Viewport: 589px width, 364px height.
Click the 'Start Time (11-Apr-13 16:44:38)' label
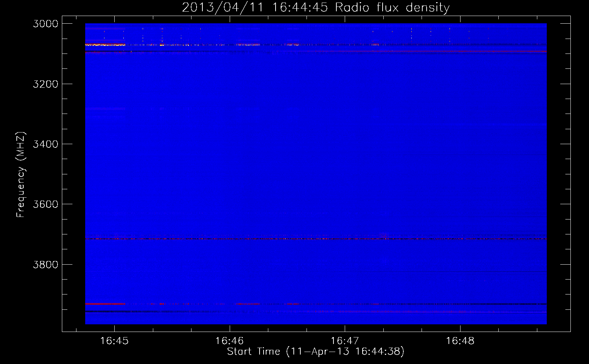coord(316,352)
